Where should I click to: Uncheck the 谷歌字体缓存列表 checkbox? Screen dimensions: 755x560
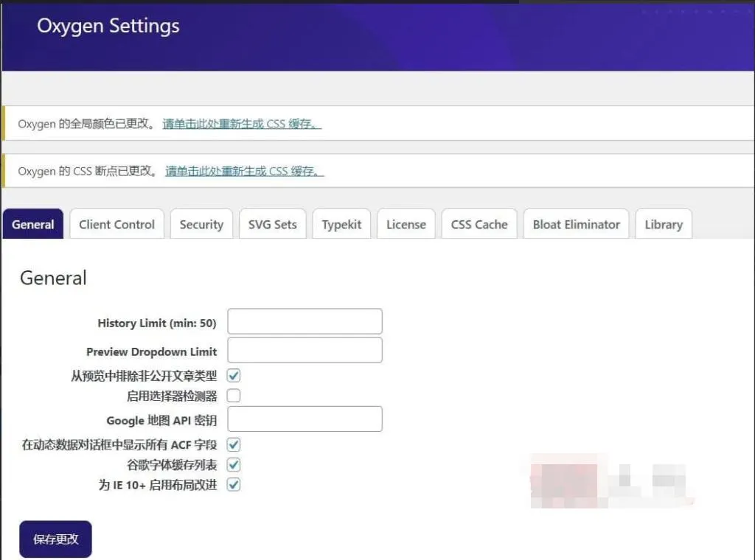(234, 465)
